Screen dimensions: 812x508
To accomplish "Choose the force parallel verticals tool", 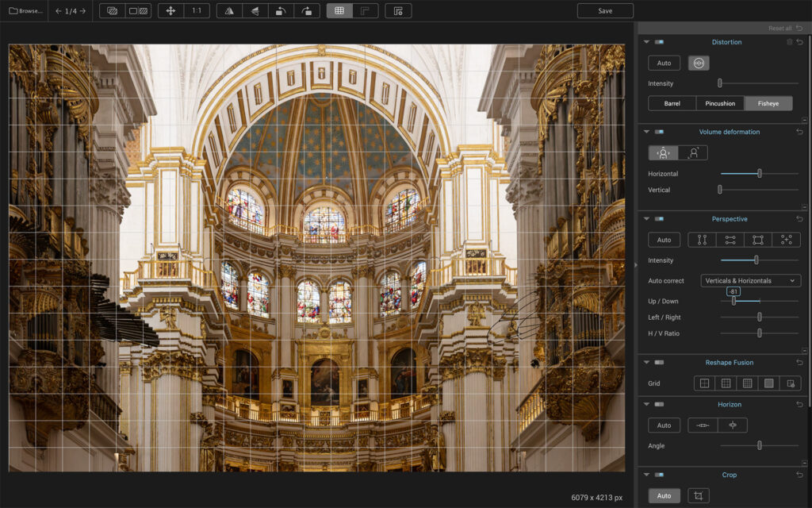I will pyautogui.click(x=702, y=240).
